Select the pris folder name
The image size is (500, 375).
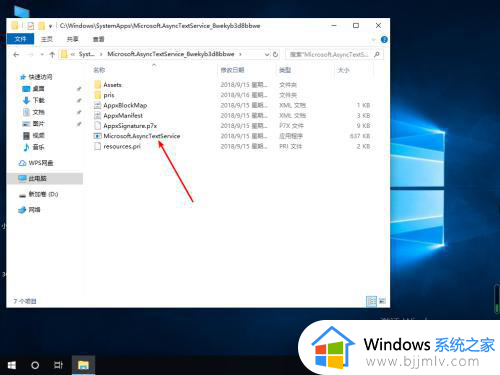[109, 95]
